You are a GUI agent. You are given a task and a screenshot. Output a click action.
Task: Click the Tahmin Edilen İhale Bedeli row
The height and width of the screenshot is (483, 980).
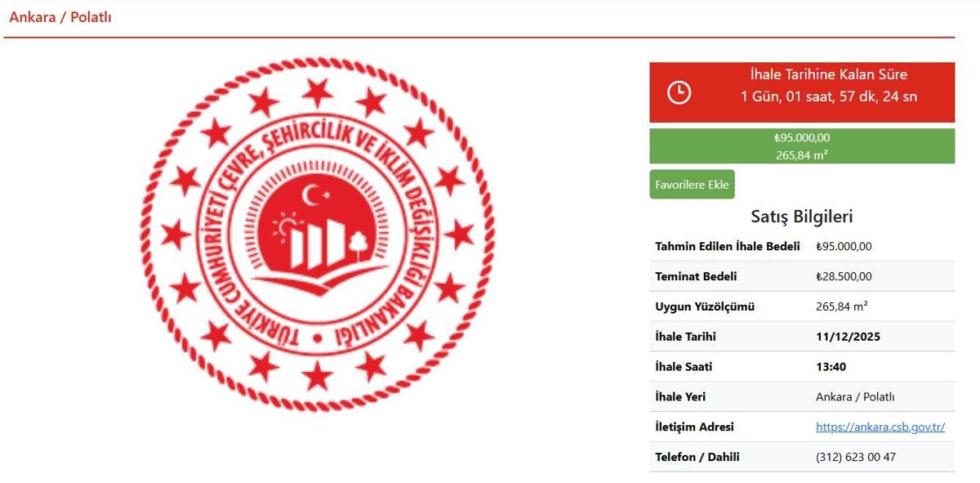802,246
